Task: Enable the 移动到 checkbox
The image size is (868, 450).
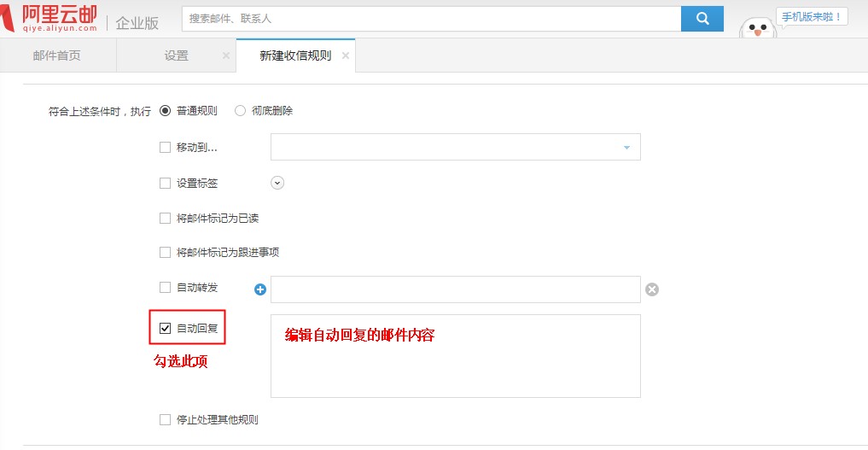Action: pos(166,147)
